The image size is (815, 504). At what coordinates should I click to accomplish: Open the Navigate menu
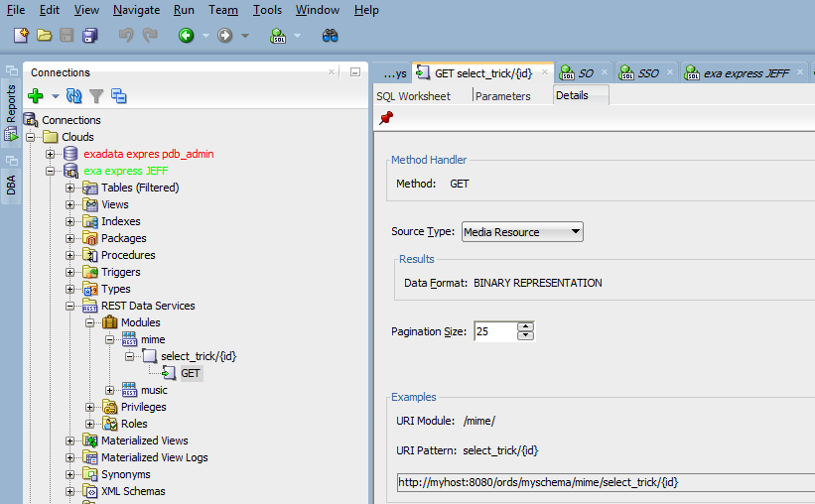click(x=136, y=10)
